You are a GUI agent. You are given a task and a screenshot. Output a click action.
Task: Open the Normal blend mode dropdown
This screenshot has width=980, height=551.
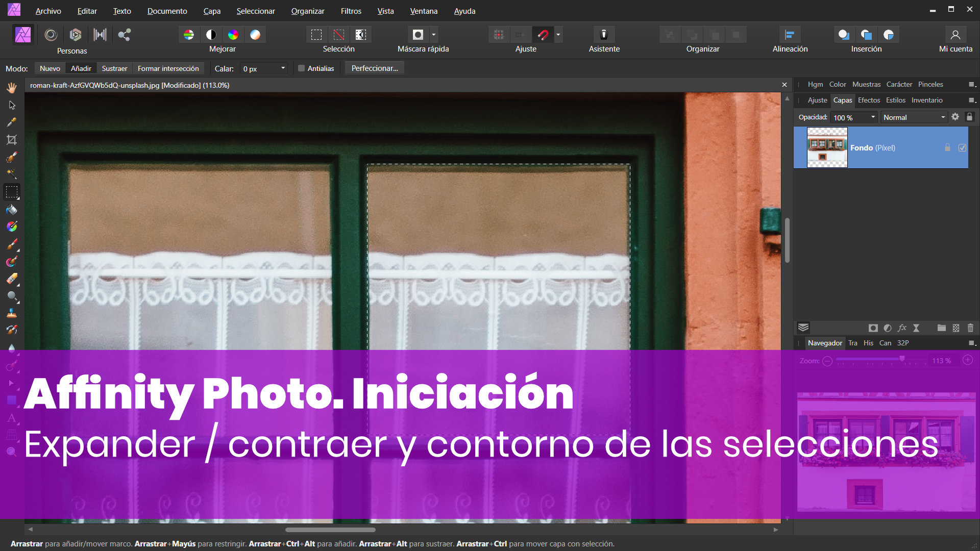coord(914,117)
